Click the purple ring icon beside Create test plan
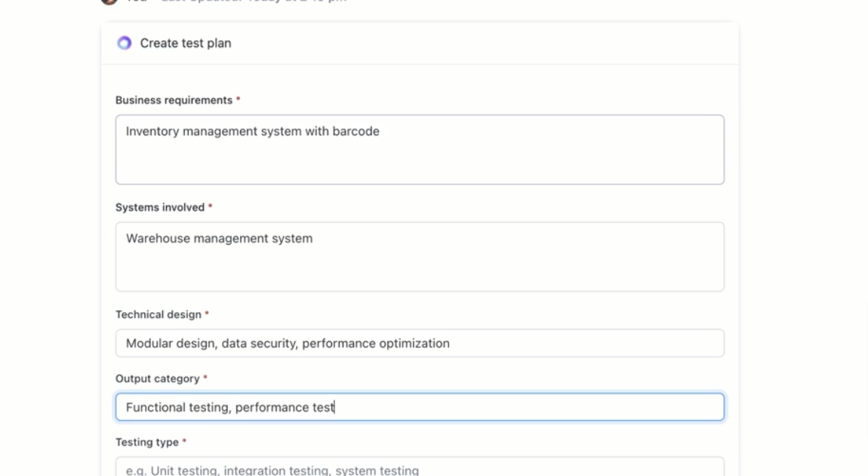 pyautogui.click(x=125, y=43)
